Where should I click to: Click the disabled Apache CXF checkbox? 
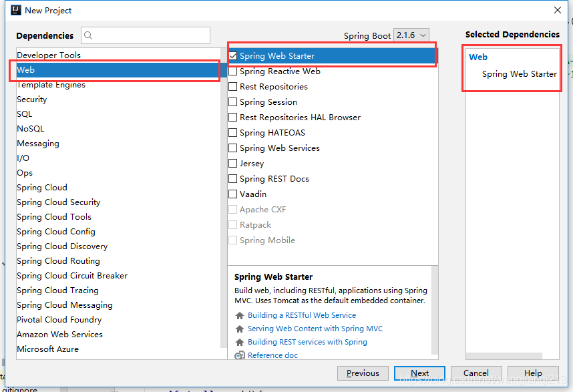233,209
